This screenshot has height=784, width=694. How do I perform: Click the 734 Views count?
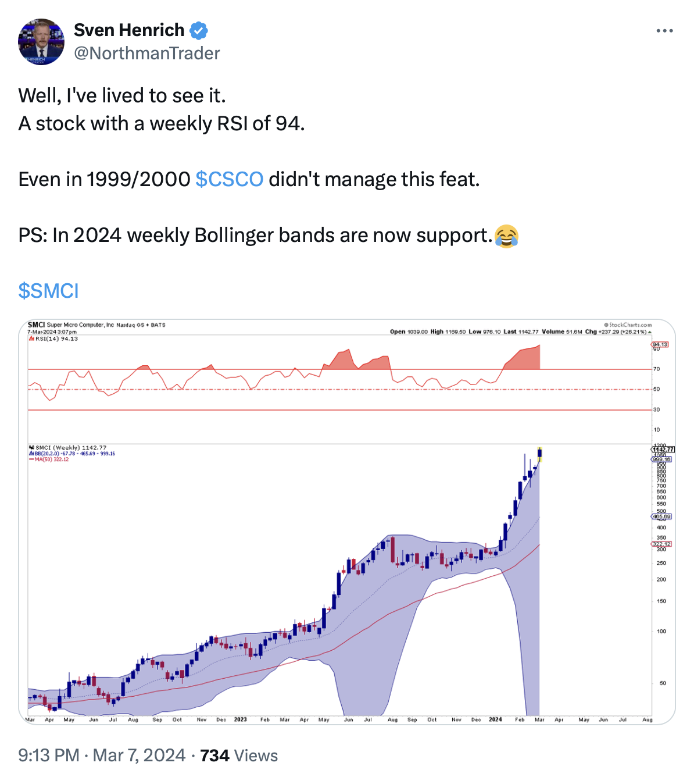pyautogui.click(x=239, y=756)
